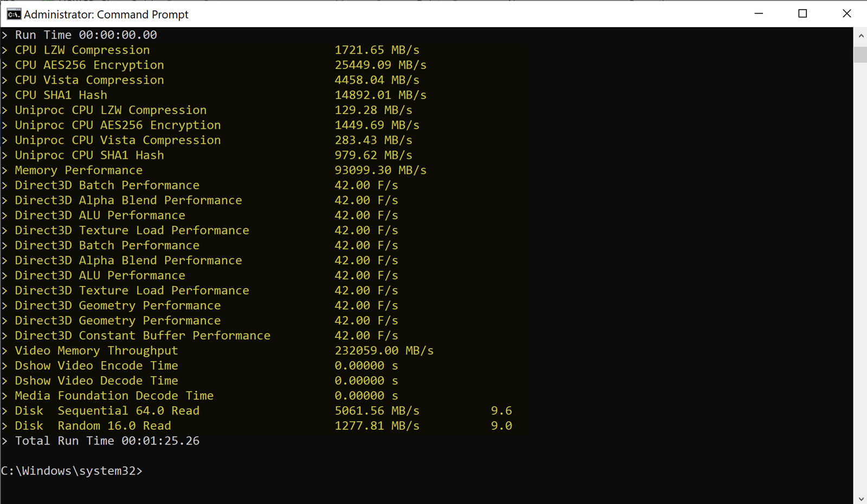Click the disk score '9.0'

(x=502, y=426)
